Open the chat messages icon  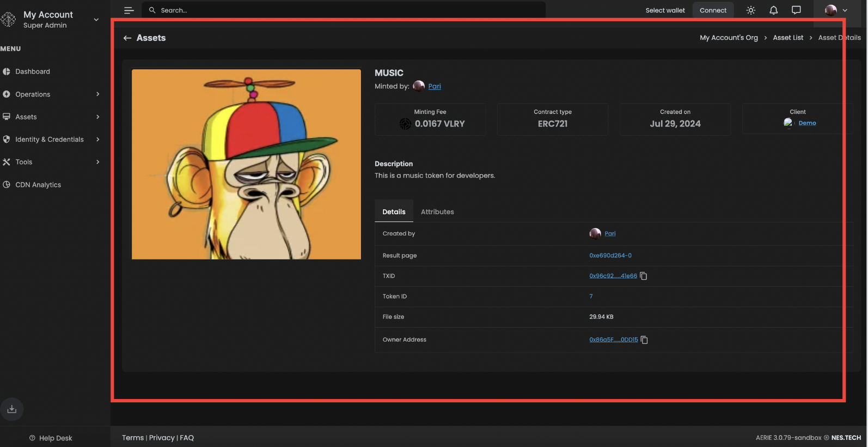[796, 10]
